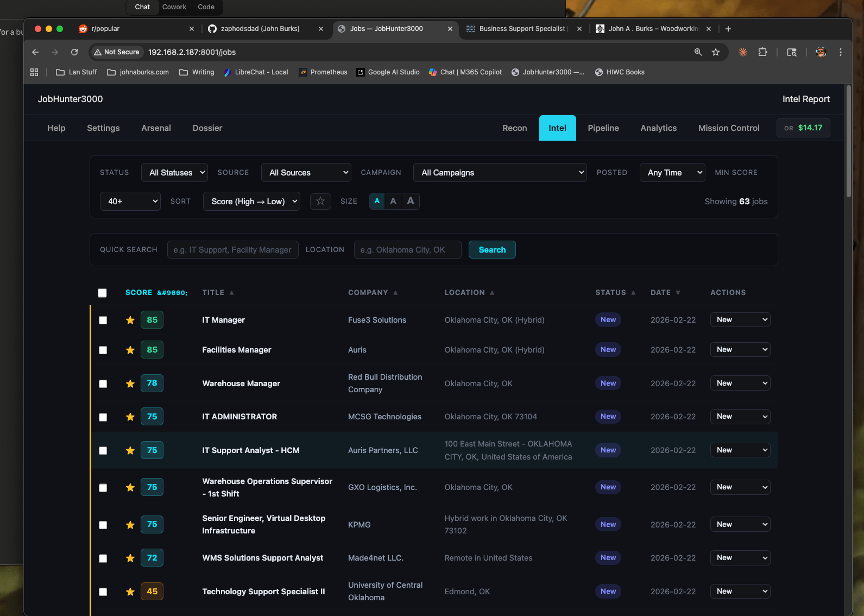The image size is (864, 616).
Task: Open the Prometheus bookmark
Action: [323, 72]
